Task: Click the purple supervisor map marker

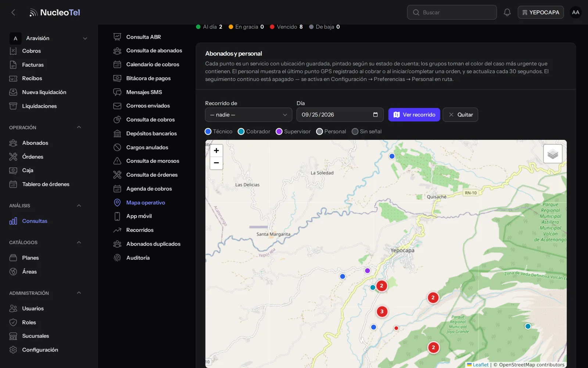Action: [x=367, y=270]
